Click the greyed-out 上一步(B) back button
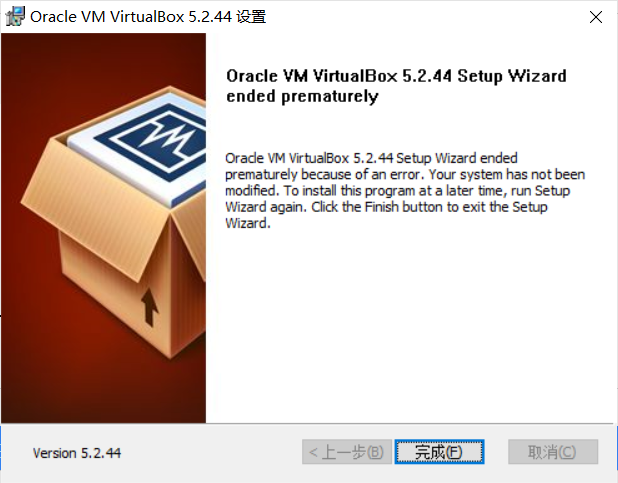This screenshot has height=483, width=618. (x=347, y=452)
